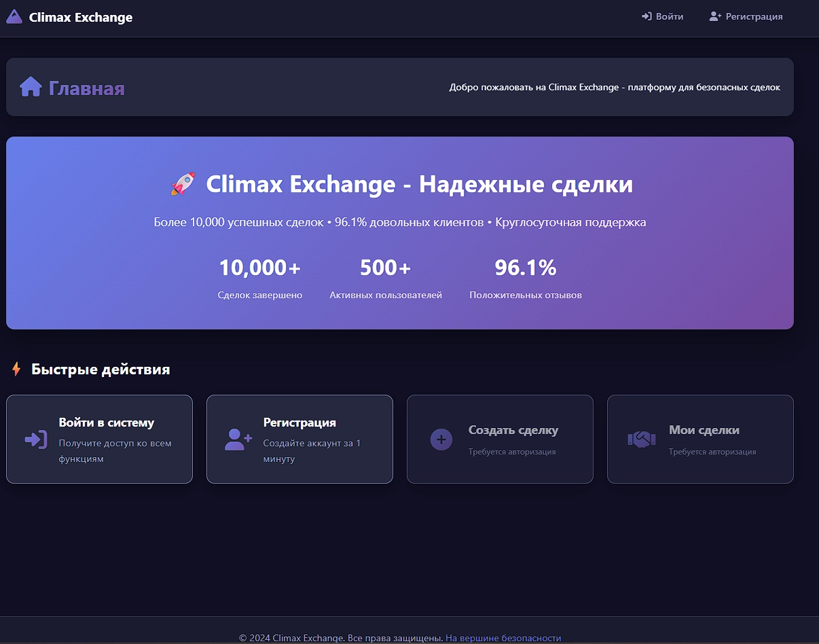Click the Climax Exchange mountain logo icon

(x=14, y=17)
